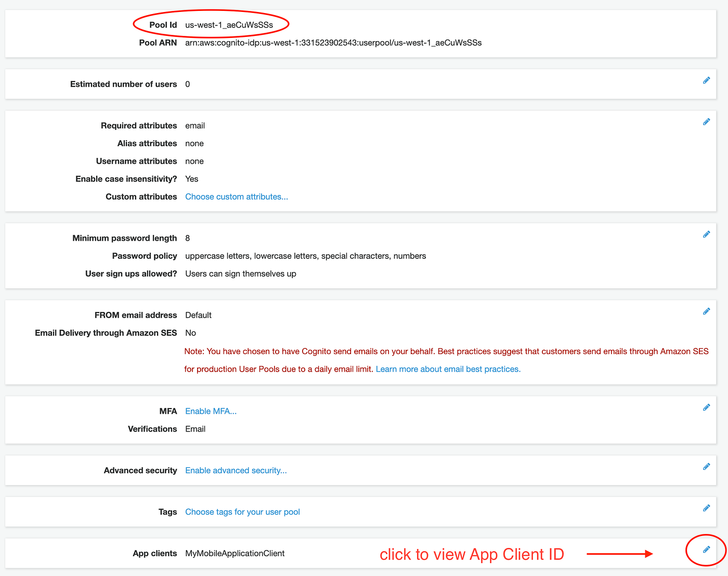
Task: Choose tags for your user pool
Action: tap(242, 512)
